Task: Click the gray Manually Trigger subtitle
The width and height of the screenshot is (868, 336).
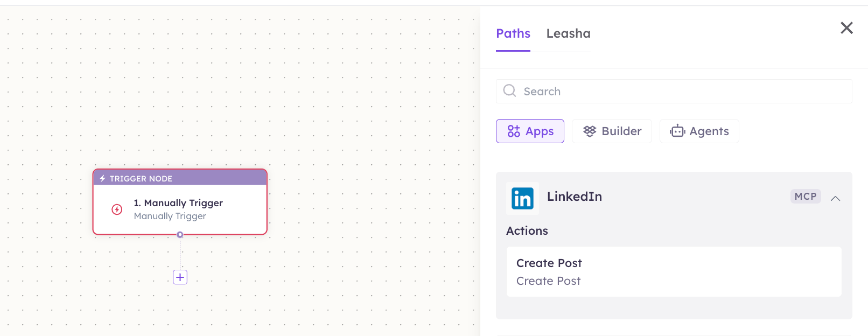Action: [170, 216]
